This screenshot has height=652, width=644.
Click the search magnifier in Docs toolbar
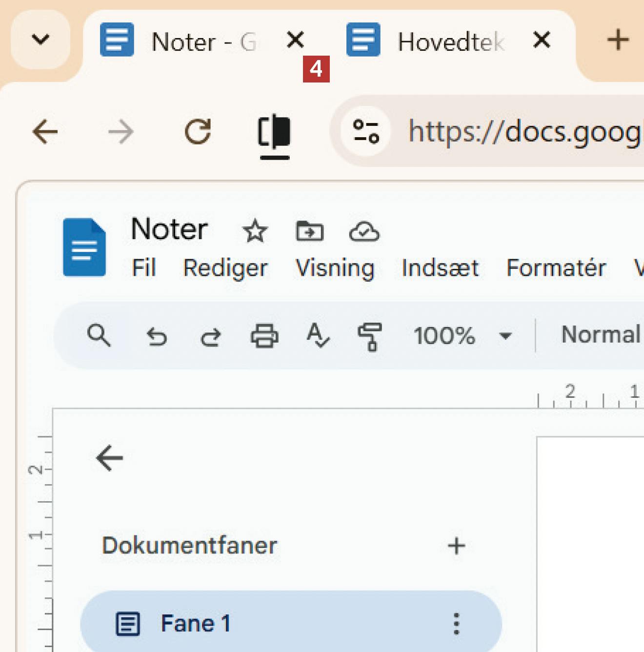coord(99,336)
